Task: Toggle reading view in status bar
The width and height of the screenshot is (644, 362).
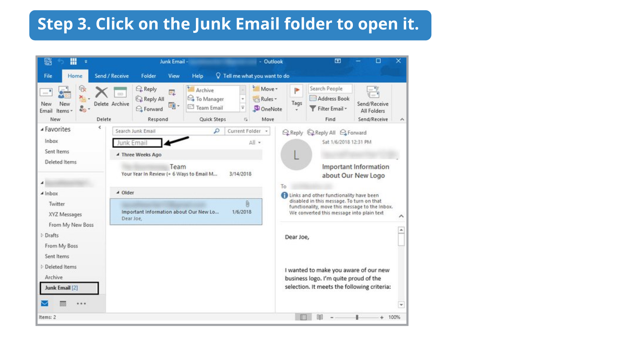Action: coord(320,317)
